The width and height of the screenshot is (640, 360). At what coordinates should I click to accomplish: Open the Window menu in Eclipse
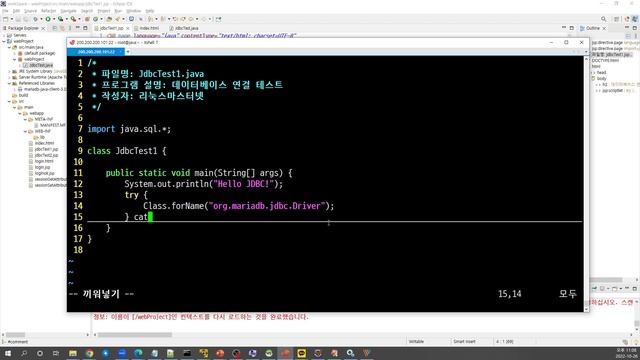(133, 11)
